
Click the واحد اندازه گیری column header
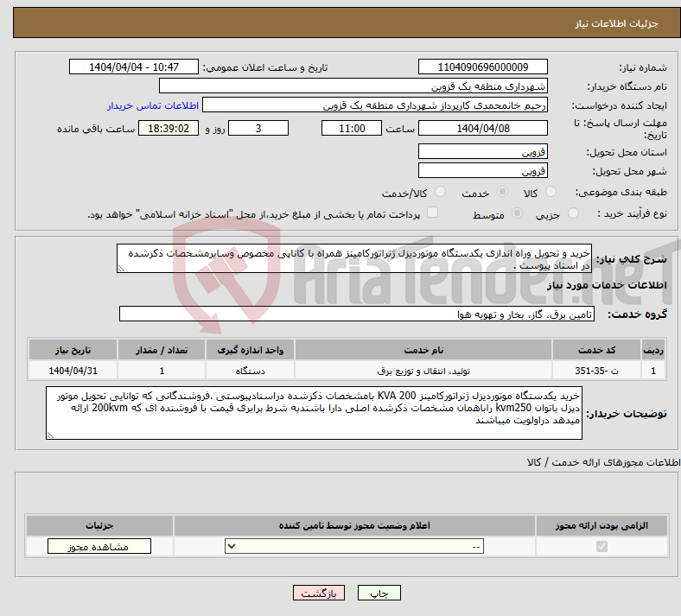250,350
